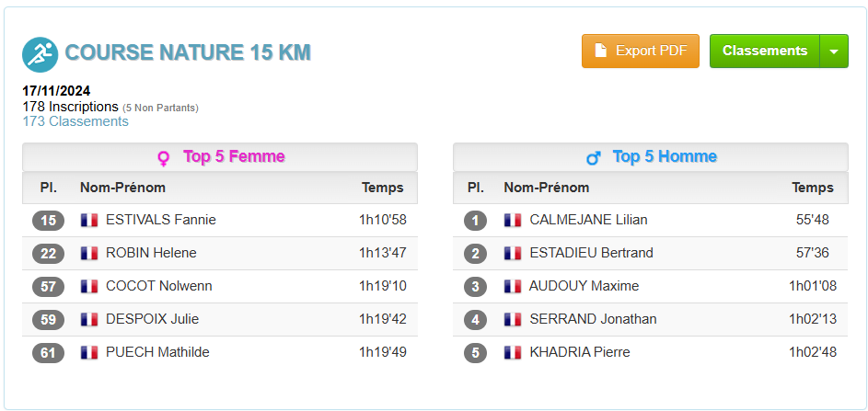Select the Top 5 Femme header tab
The image size is (868, 411).
pyautogui.click(x=220, y=157)
